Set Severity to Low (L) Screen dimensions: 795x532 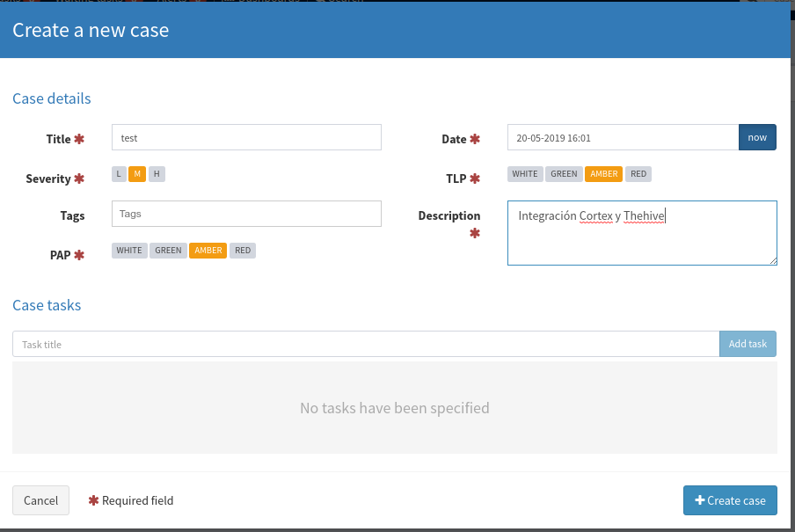click(x=118, y=173)
